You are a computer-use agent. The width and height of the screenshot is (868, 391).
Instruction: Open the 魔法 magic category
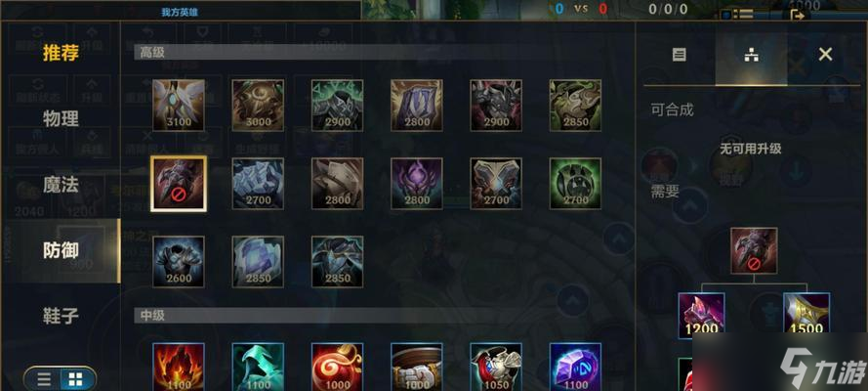[x=61, y=185]
